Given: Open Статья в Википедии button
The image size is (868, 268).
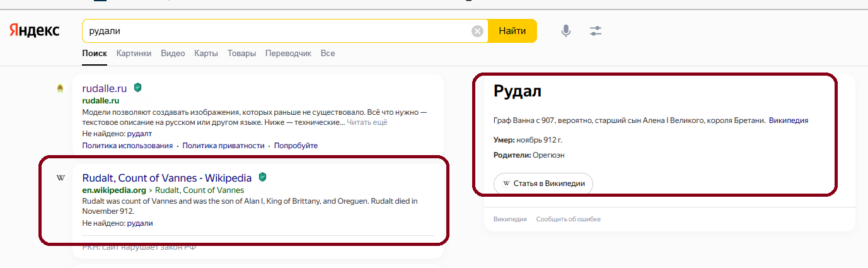Looking at the screenshot, I should [543, 184].
